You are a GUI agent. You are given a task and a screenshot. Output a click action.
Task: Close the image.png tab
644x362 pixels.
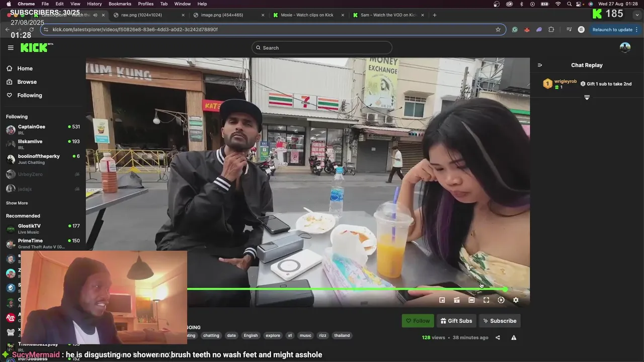point(263,15)
